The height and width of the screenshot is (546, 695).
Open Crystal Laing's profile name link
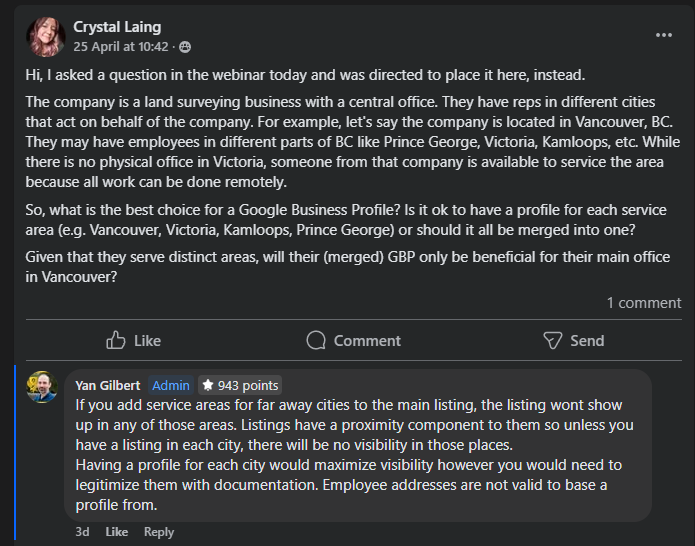117,27
